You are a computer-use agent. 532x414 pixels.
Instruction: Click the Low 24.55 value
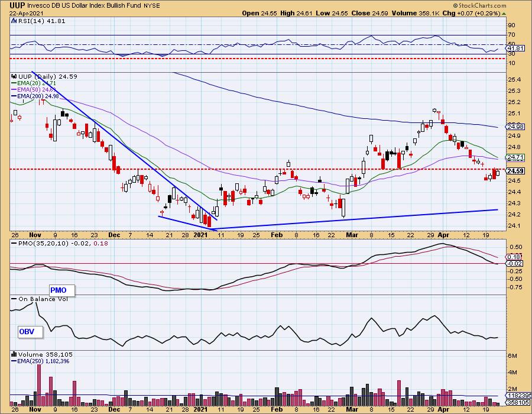tap(332, 13)
